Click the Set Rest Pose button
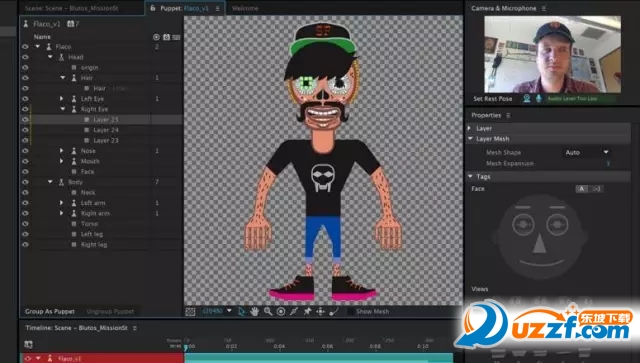Viewport: 640px width, 363px height. [x=493, y=99]
